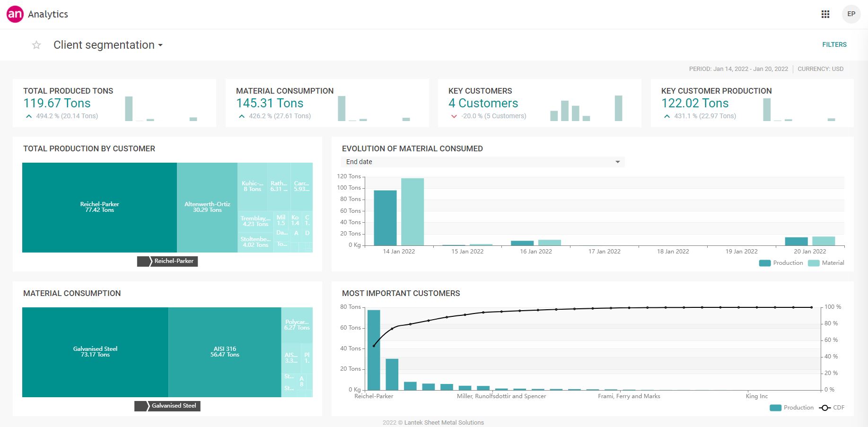Viewport: 868px width, 427px height.
Task: Click Production legend color swatch in customers chart
Action: pos(775,408)
